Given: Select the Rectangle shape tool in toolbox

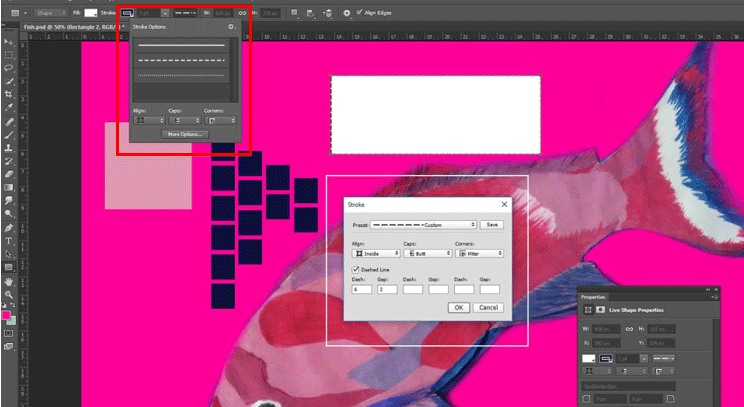Looking at the screenshot, I should (x=9, y=268).
